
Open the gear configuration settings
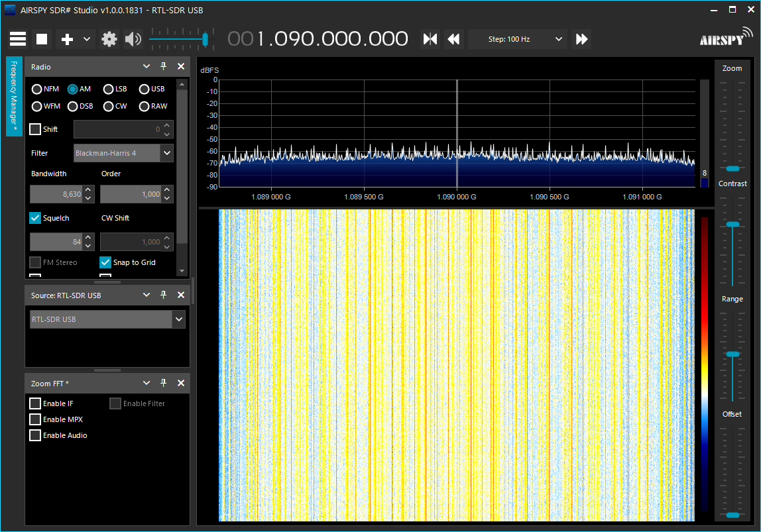[x=109, y=39]
